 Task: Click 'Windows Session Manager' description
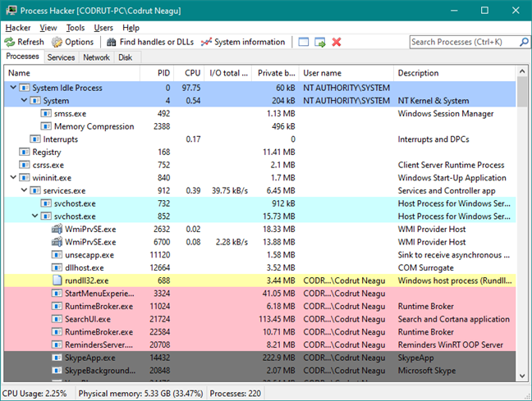pos(446,113)
